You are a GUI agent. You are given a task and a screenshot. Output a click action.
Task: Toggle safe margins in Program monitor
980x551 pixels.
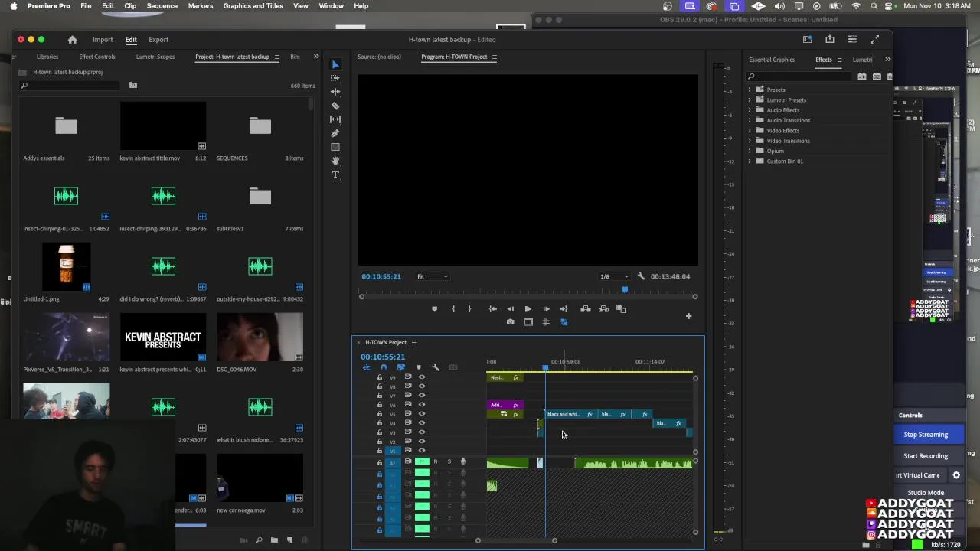(x=528, y=322)
